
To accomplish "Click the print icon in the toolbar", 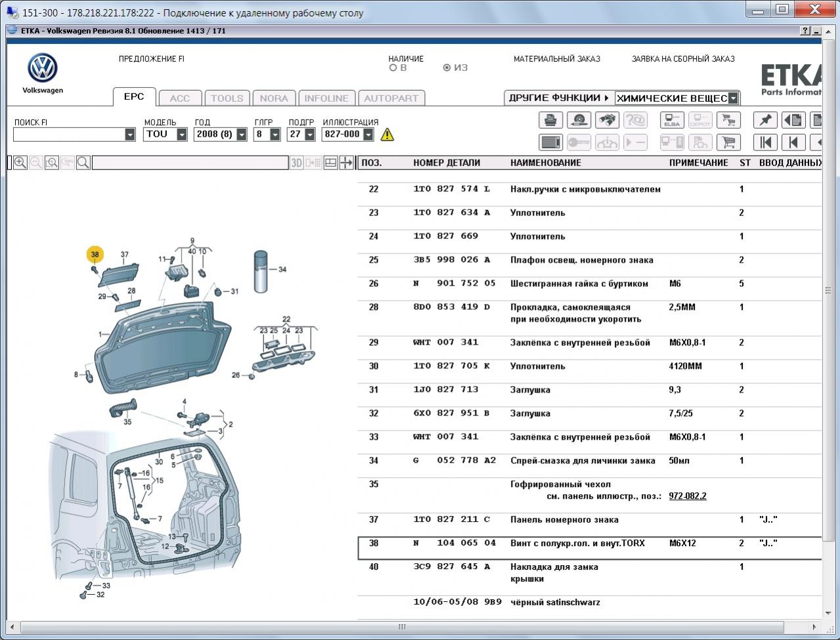I will pos(550,120).
